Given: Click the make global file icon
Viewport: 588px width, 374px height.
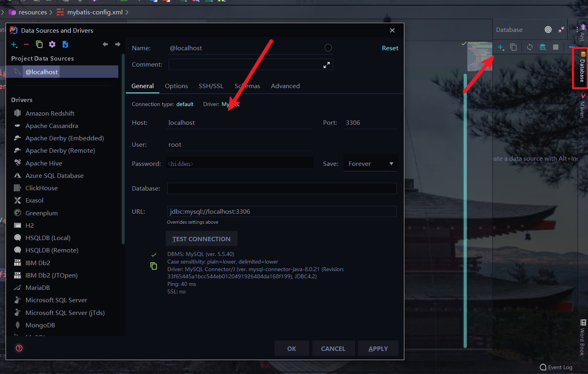Looking at the screenshot, I should point(65,44).
